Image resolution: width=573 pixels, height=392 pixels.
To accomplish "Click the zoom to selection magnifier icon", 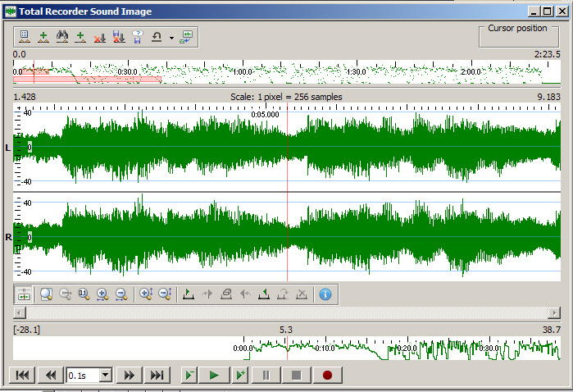I will (47, 294).
